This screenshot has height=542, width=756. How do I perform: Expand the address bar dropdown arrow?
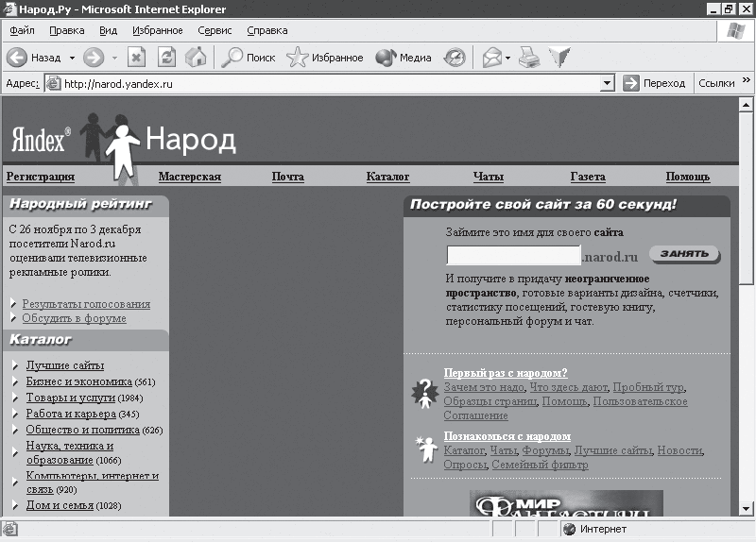pyautogui.click(x=608, y=83)
